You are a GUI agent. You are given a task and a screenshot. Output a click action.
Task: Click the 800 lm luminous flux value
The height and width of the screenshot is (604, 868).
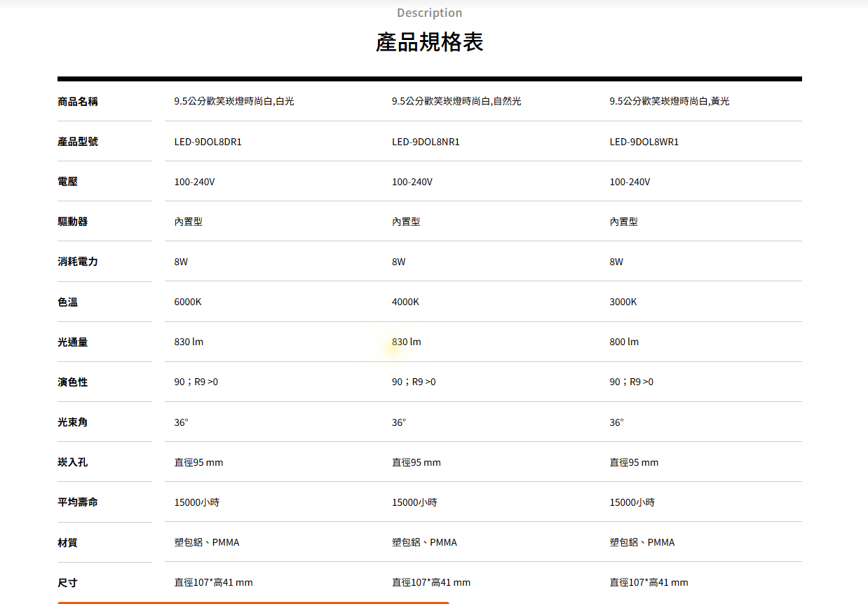tap(624, 342)
